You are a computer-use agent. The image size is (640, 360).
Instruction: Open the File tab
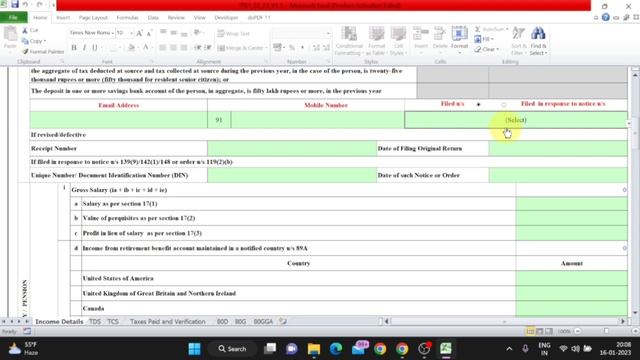coord(13,18)
